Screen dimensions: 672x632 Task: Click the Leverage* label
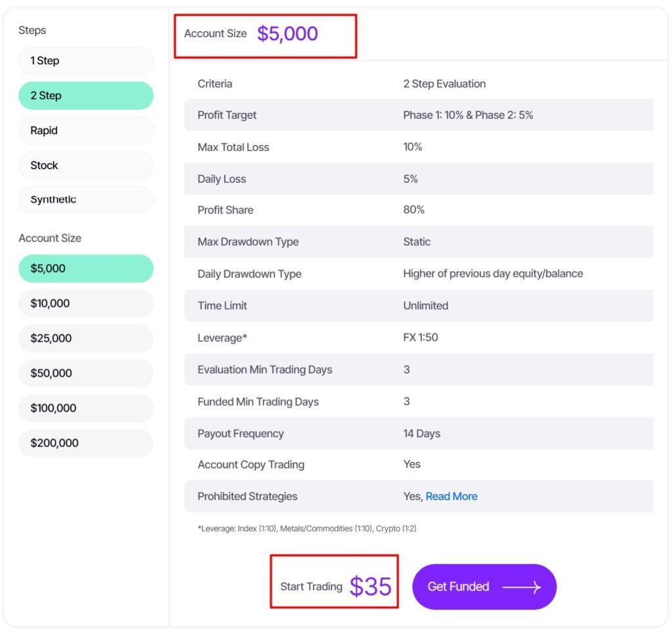tap(222, 337)
